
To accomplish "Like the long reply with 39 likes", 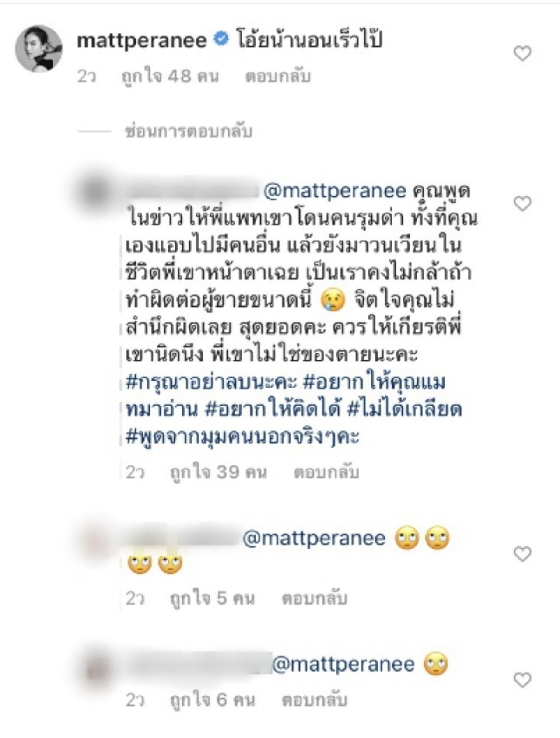I will pos(522,204).
